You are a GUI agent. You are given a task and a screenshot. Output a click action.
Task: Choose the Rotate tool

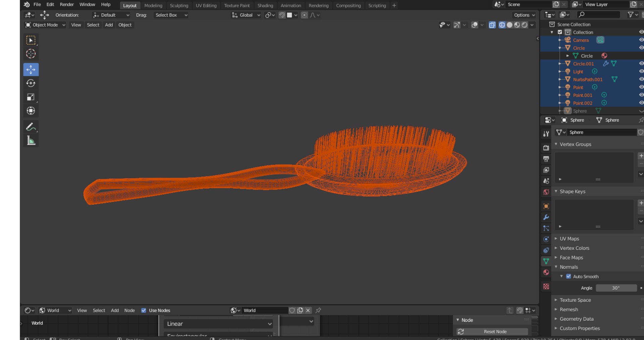coord(31,83)
